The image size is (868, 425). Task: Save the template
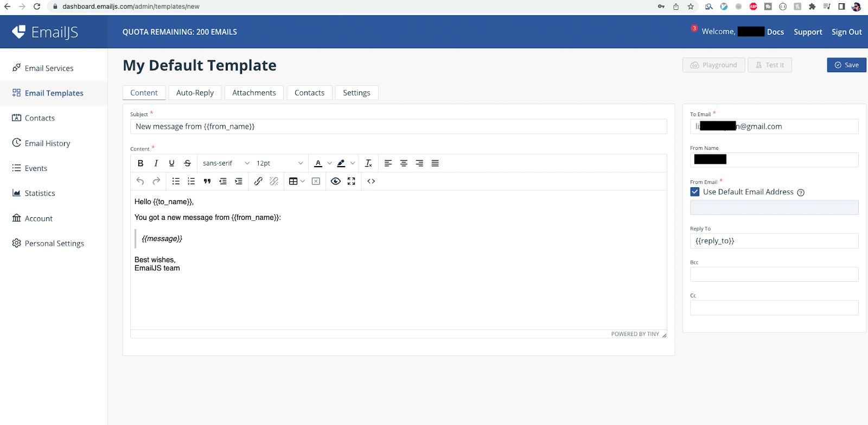(x=846, y=65)
